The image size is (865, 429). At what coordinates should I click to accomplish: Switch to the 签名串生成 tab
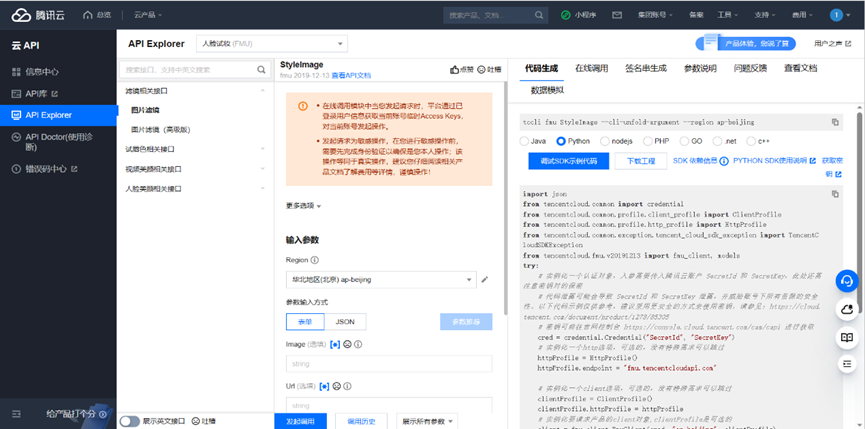646,68
